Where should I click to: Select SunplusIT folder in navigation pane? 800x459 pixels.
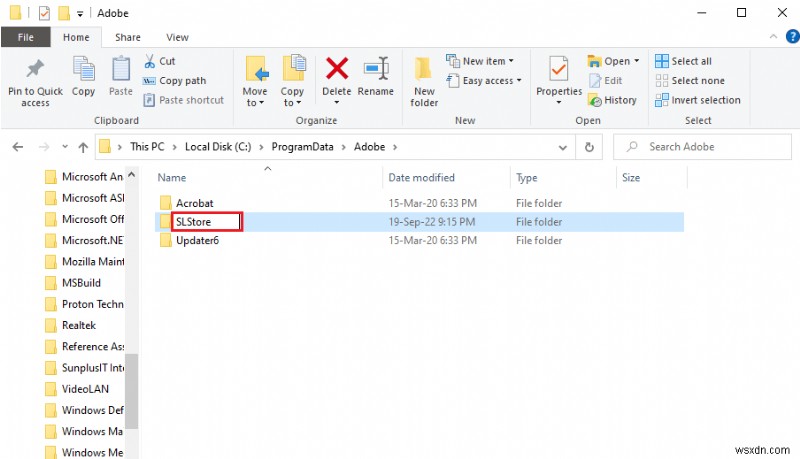tap(85, 368)
